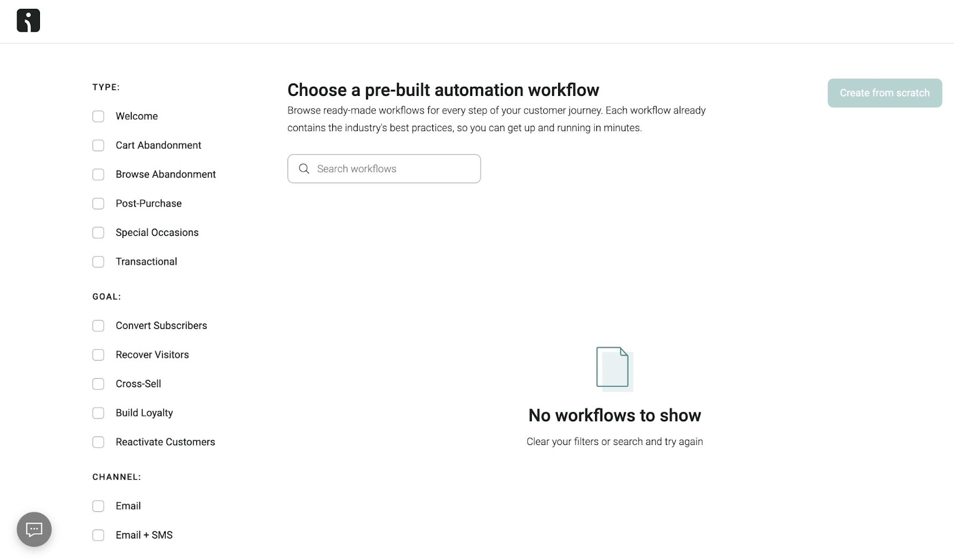Enable the Special Occasions filter
954x560 pixels.
(x=98, y=232)
